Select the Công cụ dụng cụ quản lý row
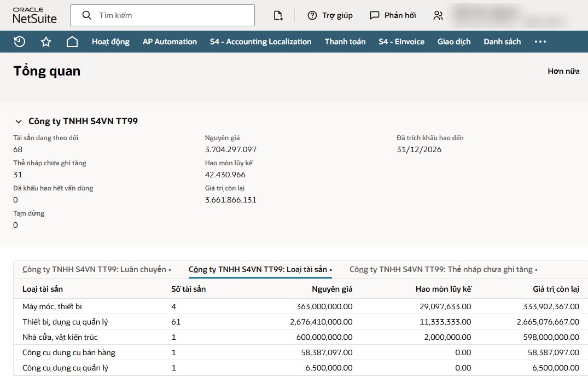The width and height of the screenshot is (588, 382). point(300,368)
